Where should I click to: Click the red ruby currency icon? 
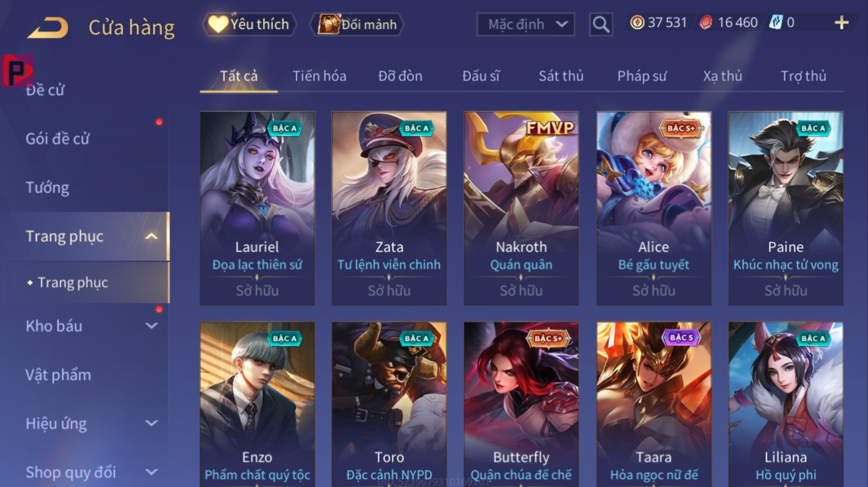point(706,22)
